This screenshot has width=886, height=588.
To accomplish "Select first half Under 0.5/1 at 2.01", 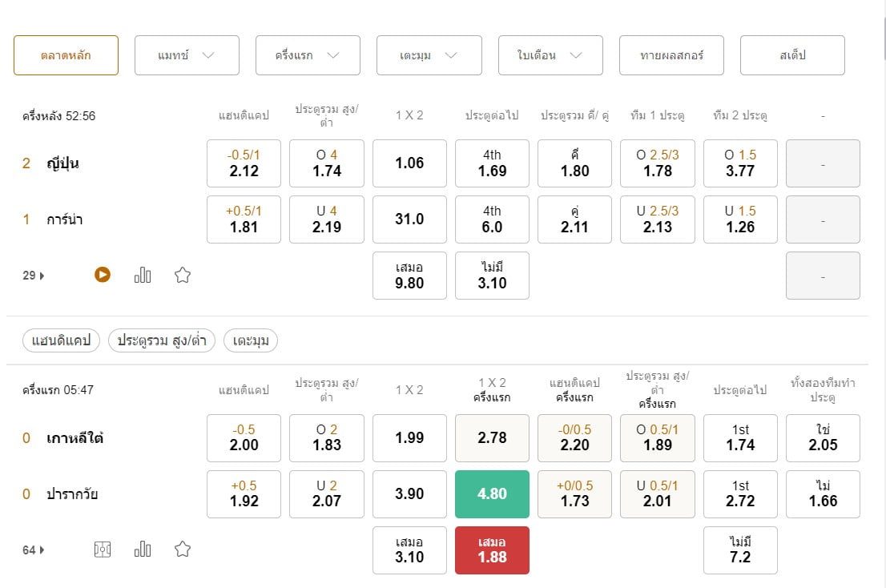I will pos(658,494).
